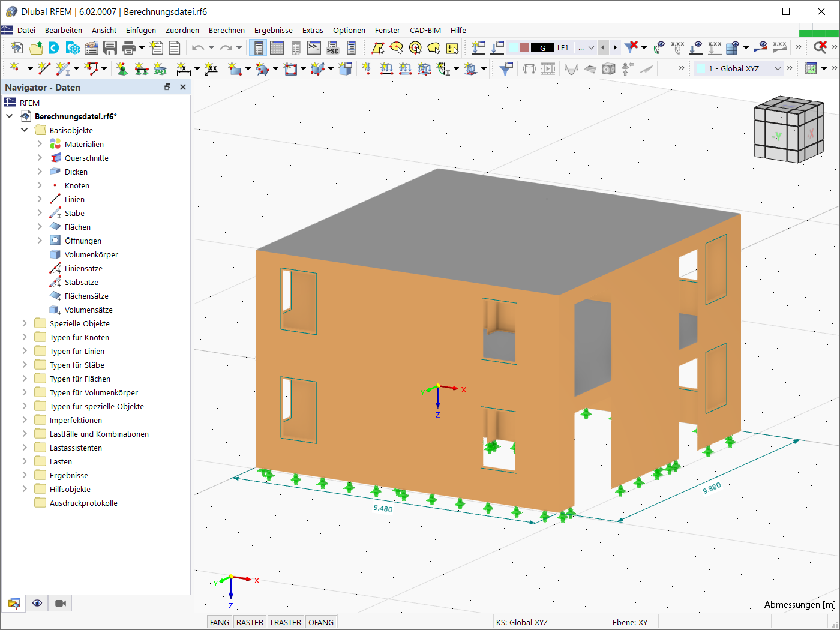Screen dimensions: 840x630
Task: Go to previous load case arrow
Action: 603,47
